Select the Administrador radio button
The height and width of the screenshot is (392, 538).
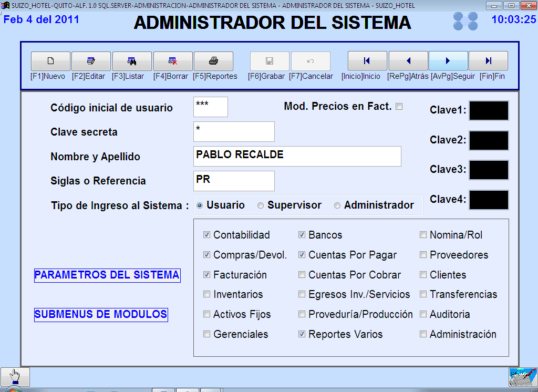(x=337, y=206)
